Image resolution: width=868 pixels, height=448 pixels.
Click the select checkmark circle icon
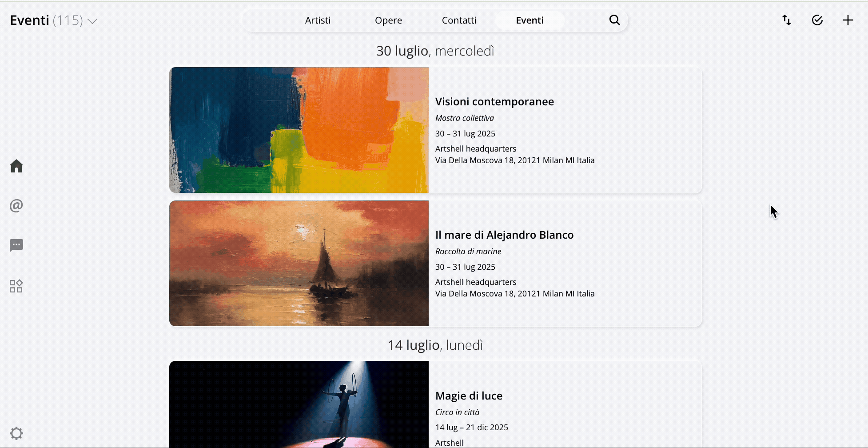click(817, 20)
